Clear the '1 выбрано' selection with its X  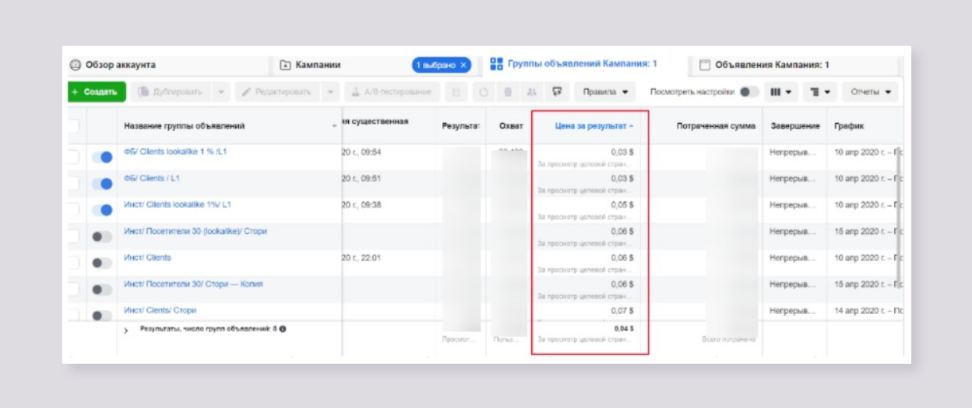(x=463, y=65)
